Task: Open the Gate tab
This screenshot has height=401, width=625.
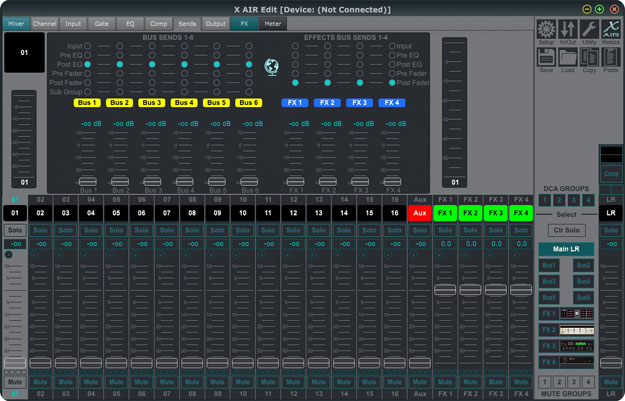Action: 102,24
